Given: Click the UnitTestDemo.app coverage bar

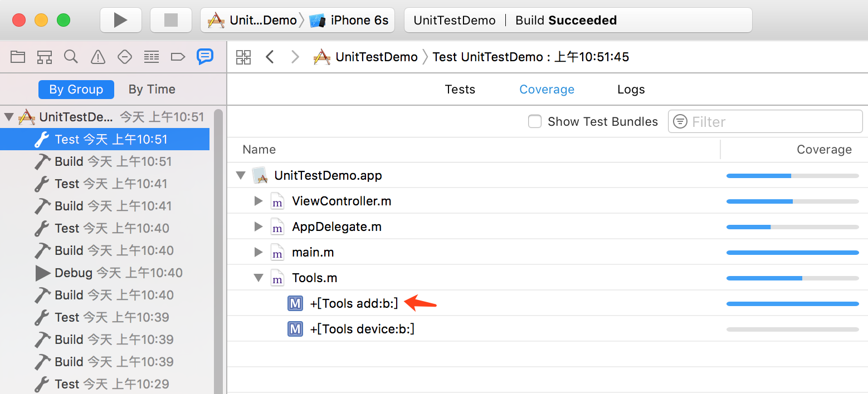Looking at the screenshot, I should coord(792,176).
